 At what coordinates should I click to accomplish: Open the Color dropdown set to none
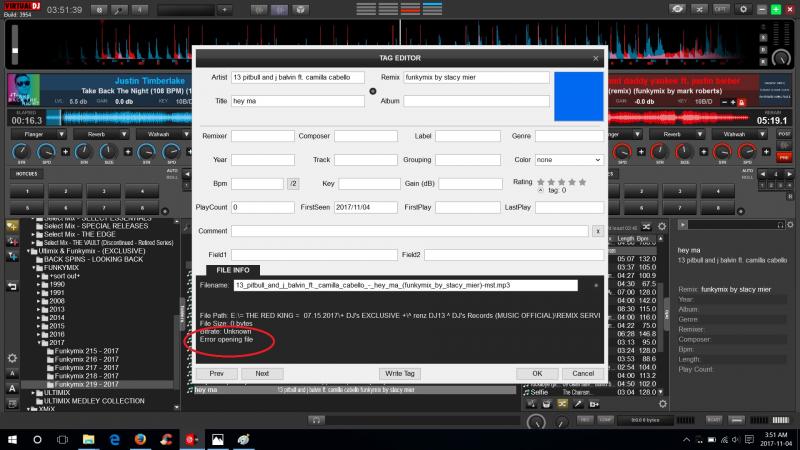pyautogui.click(x=569, y=160)
